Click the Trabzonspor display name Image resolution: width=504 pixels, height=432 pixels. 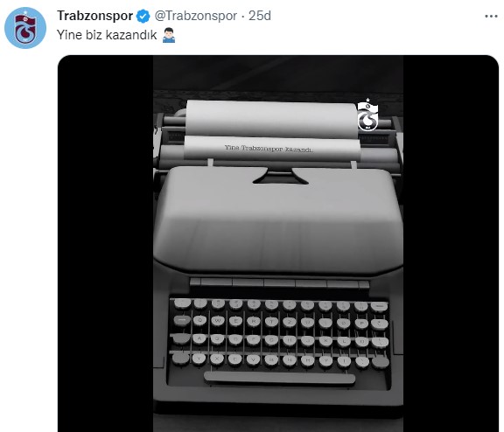click(x=95, y=16)
